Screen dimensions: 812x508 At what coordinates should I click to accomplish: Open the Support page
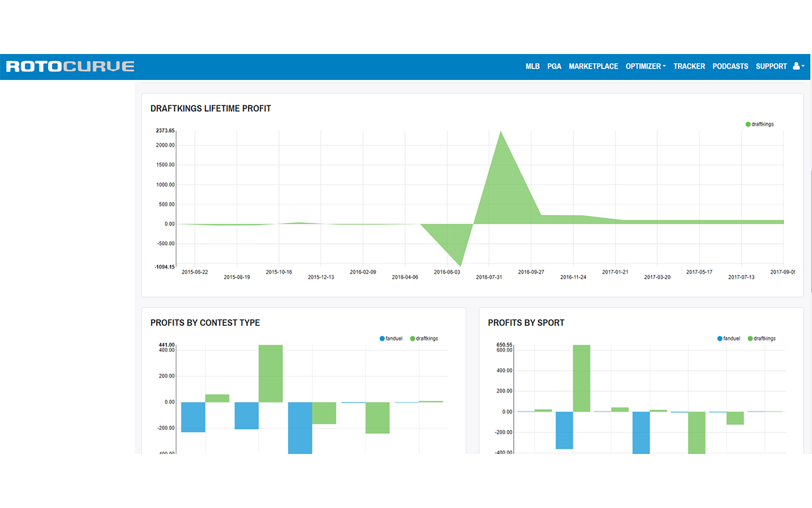click(x=771, y=66)
